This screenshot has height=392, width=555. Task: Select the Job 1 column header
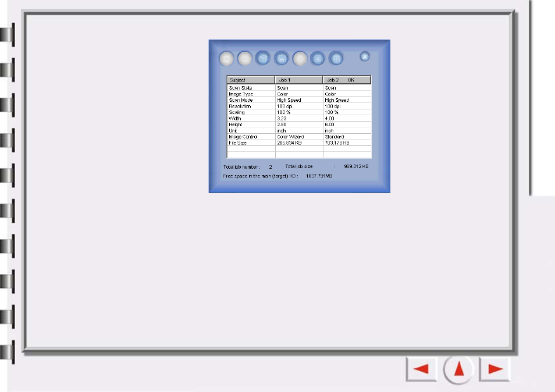coord(299,80)
